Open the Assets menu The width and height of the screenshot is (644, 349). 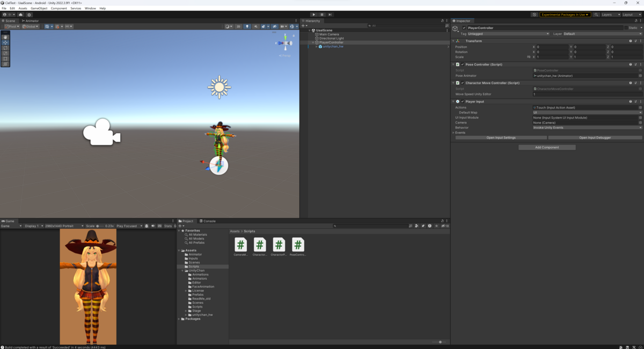point(23,9)
